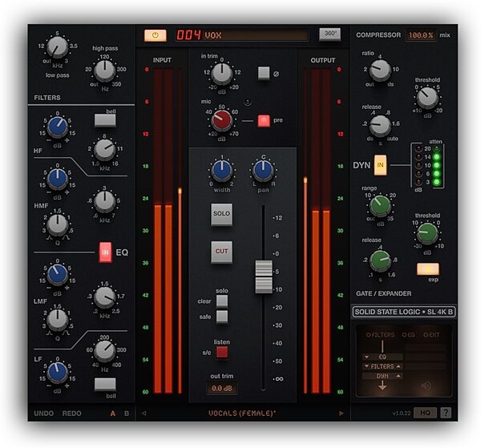481x448 pixels.
Task: Click the high pass filter knob
Action: [104, 71]
